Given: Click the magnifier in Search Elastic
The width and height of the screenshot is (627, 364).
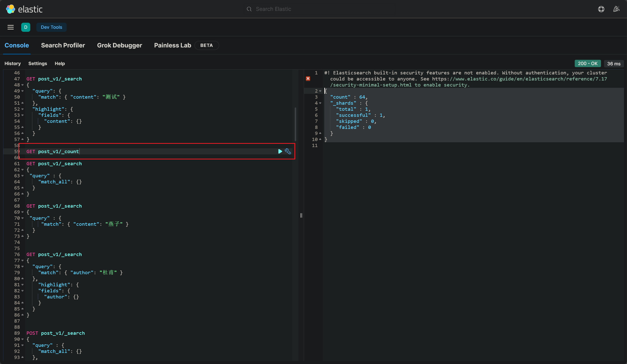Looking at the screenshot, I should pyautogui.click(x=249, y=9).
